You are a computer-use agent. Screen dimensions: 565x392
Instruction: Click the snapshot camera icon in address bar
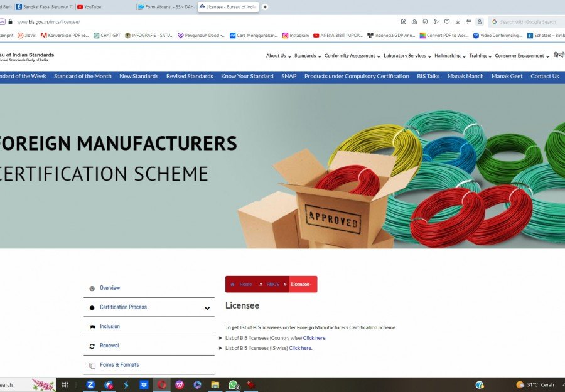click(414, 22)
